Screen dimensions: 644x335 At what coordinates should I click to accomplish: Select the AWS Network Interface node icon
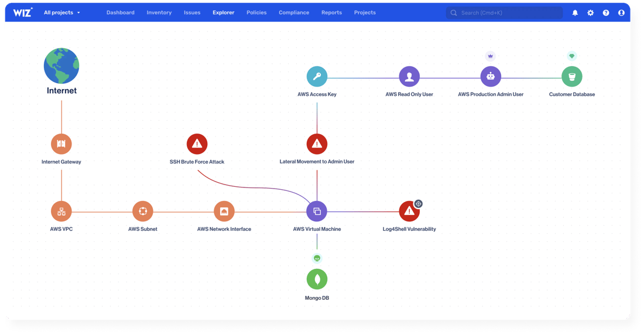click(x=224, y=211)
